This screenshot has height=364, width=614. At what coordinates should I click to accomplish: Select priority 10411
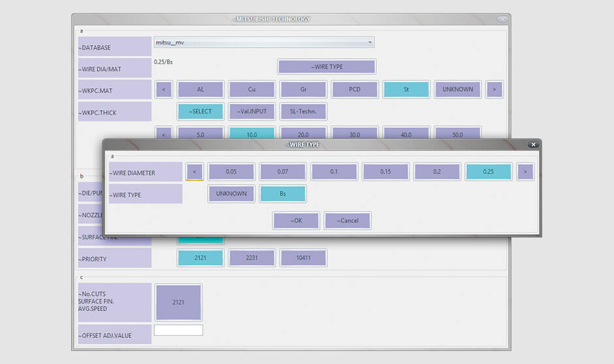pos(303,258)
